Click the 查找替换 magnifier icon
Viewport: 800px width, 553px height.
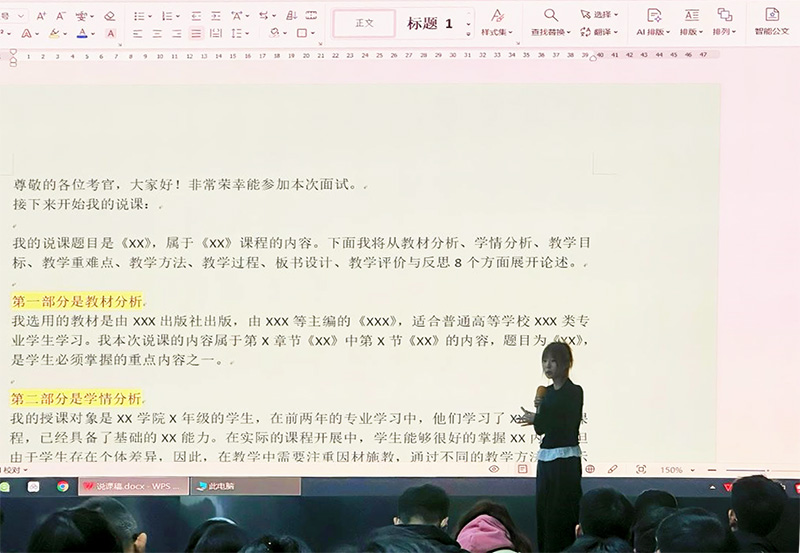point(551,15)
